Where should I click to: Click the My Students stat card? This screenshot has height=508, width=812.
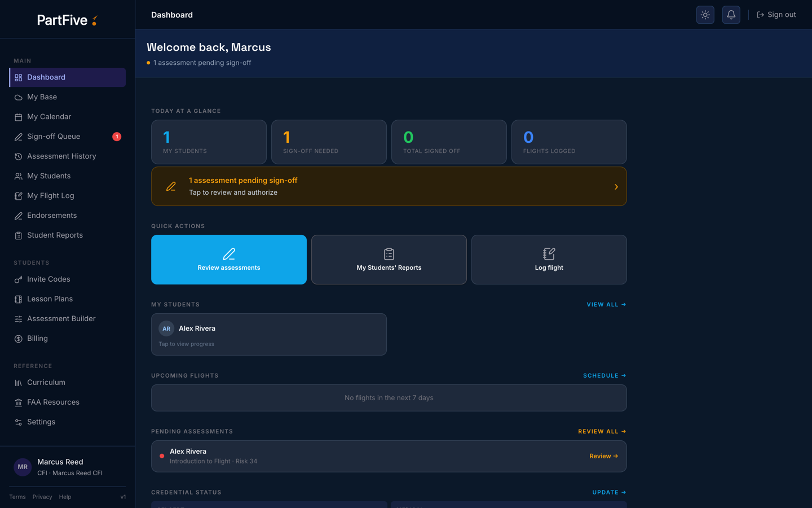pos(209,142)
